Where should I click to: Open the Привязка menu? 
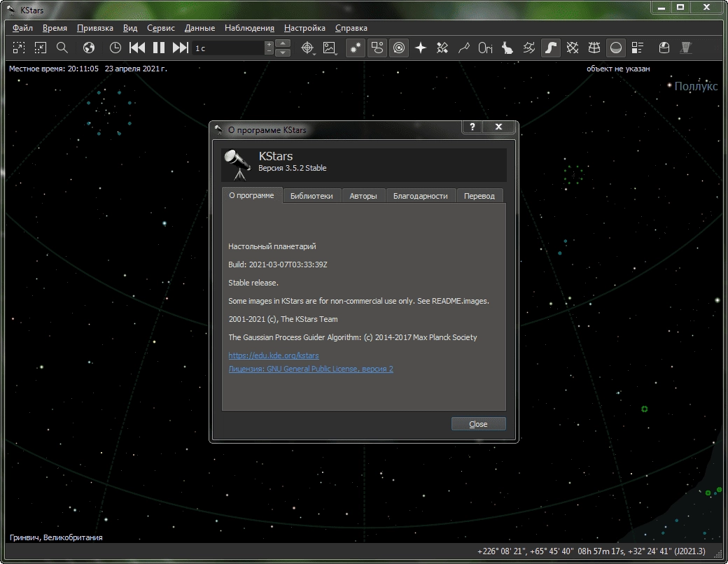click(95, 28)
